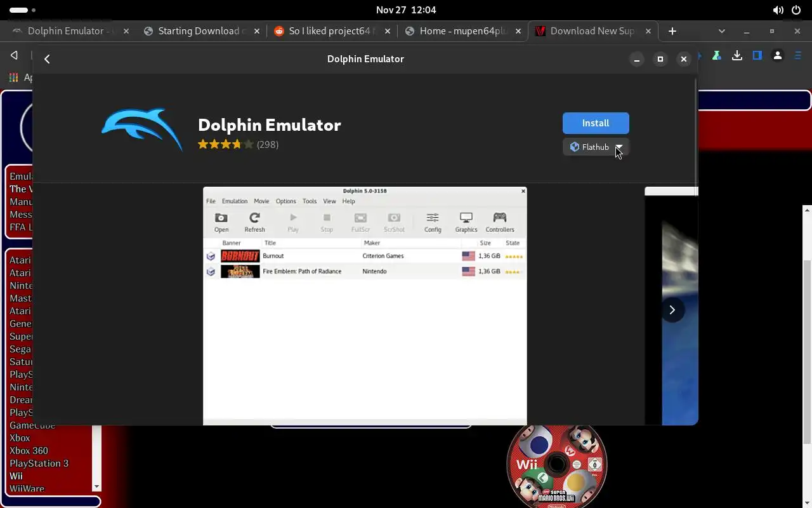
Task: Minimize the Dolphin Emulator software window
Action: (637, 59)
